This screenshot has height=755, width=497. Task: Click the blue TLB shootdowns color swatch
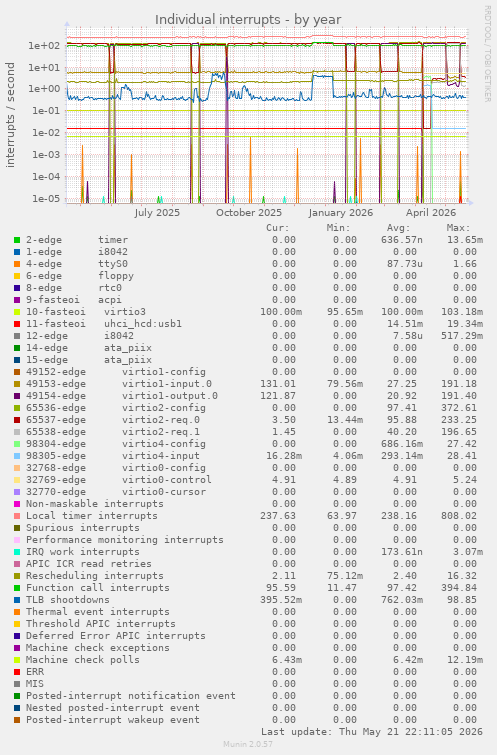click(17, 600)
